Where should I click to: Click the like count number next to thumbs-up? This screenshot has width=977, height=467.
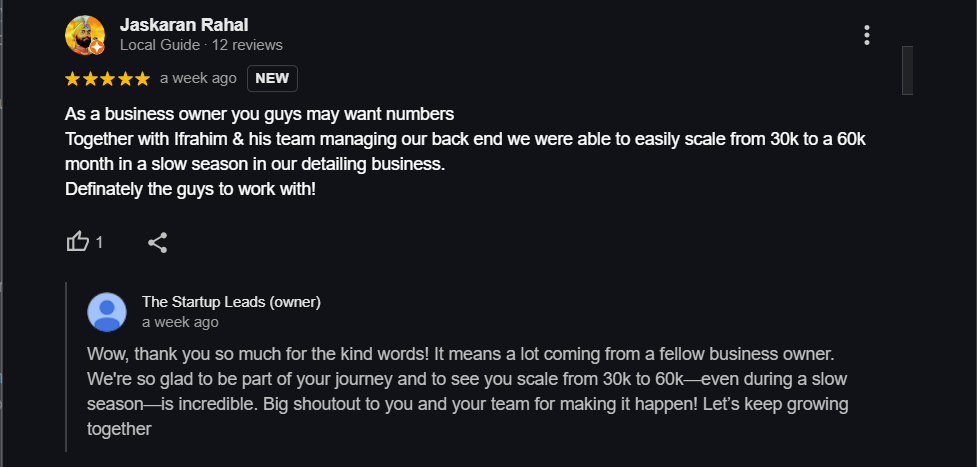click(x=99, y=242)
